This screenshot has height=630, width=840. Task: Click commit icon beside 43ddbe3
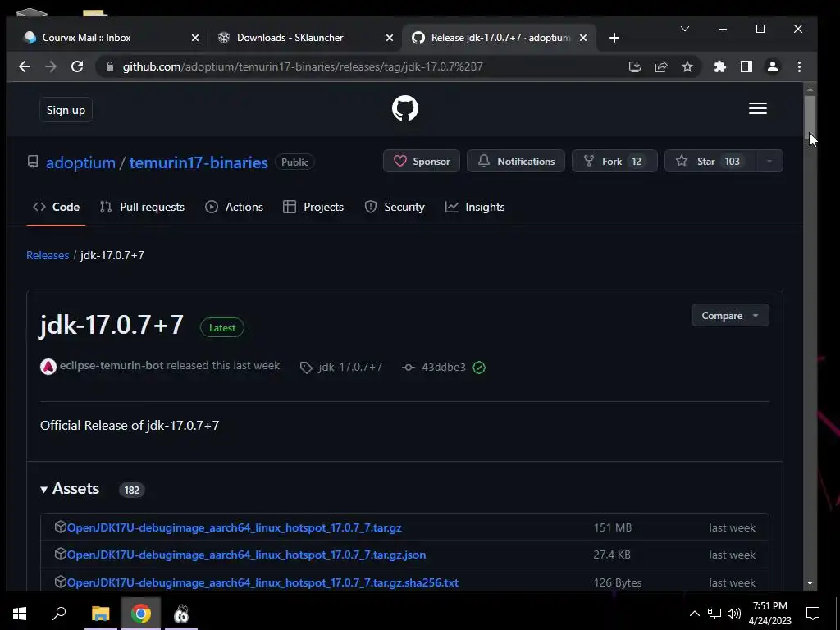(409, 367)
